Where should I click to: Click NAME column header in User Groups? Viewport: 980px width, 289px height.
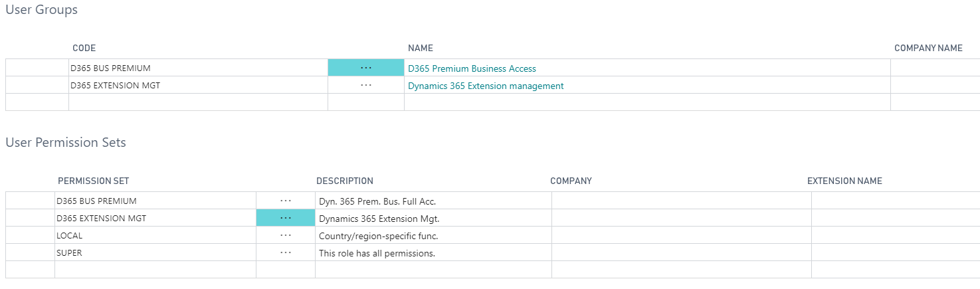[421, 48]
